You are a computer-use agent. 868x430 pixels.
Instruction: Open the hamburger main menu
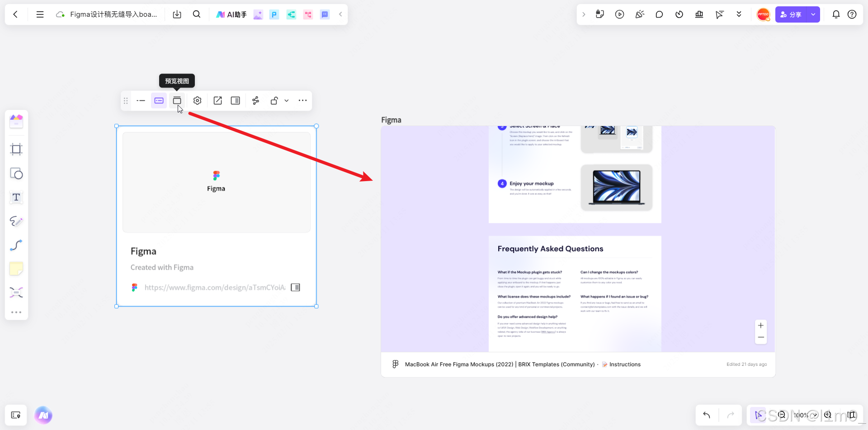click(x=40, y=14)
